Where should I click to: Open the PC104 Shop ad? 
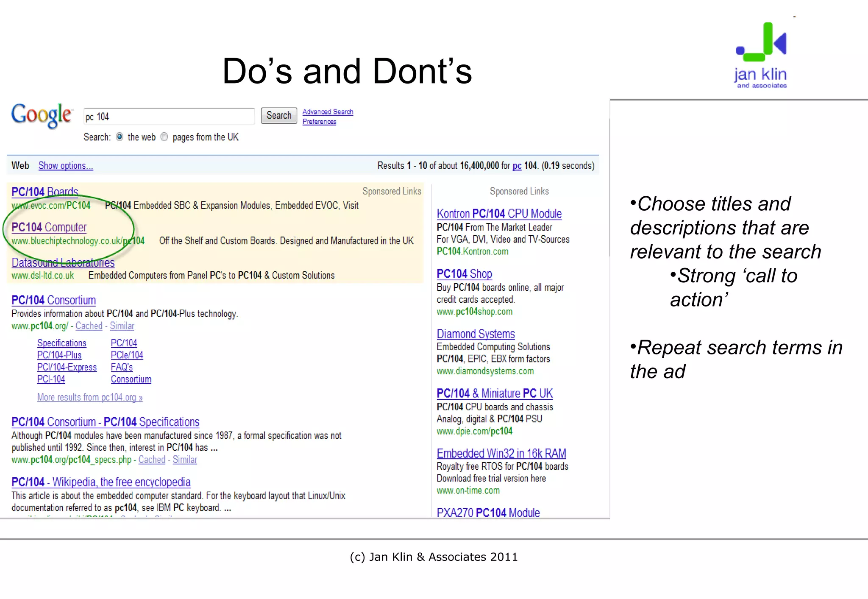pyautogui.click(x=465, y=274)
